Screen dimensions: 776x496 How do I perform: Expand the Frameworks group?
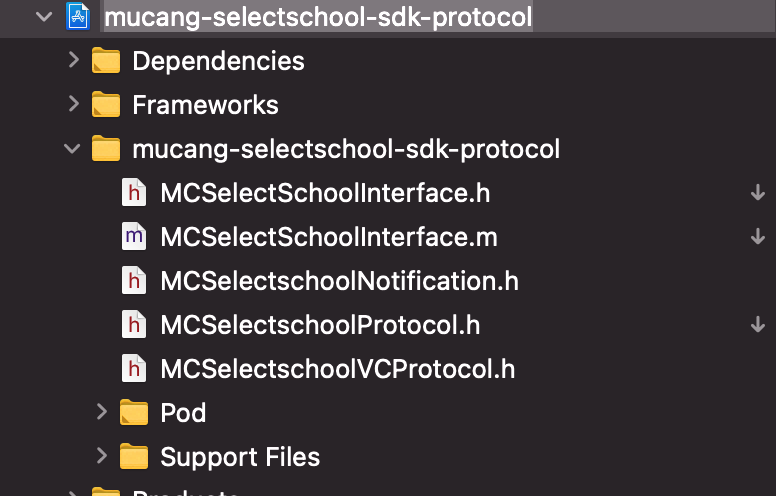click(x=74, y=104)
